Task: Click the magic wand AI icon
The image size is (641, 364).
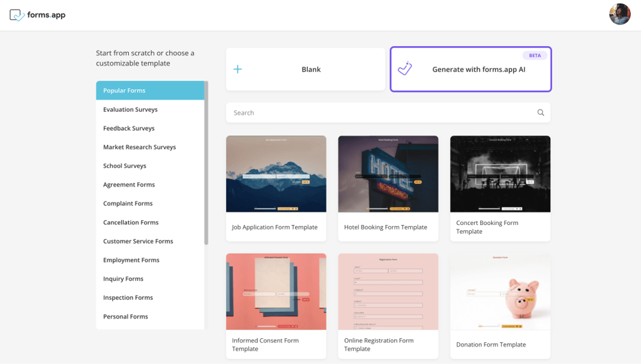Action: pos(404,69)
